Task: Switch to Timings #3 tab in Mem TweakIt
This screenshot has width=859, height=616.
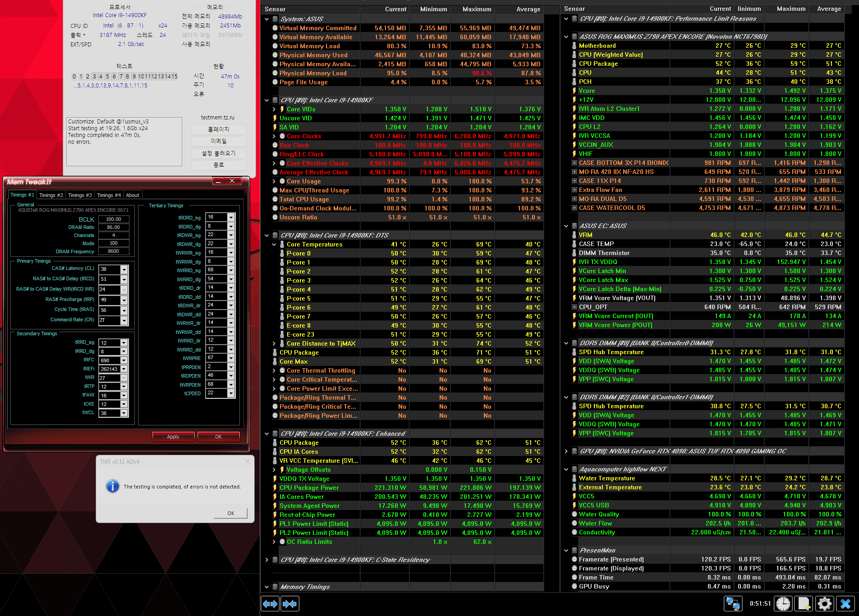Action: click(x=80, y=195)
